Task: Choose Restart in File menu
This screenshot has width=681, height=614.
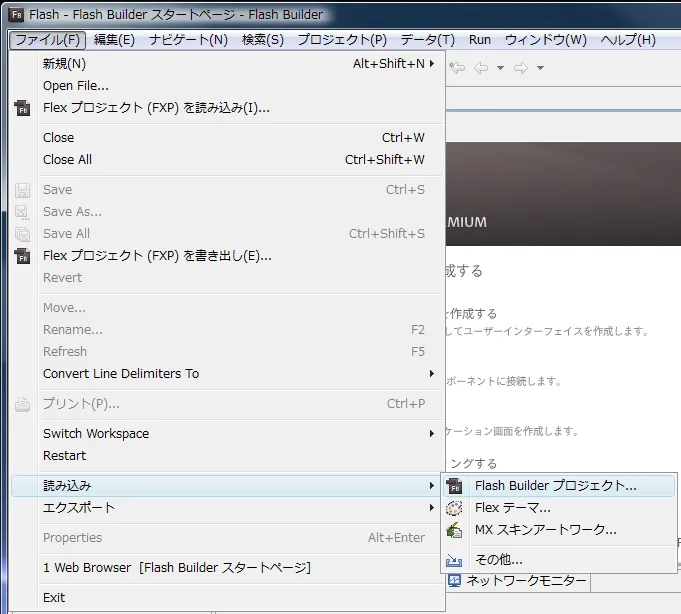Action: point(228,456)
